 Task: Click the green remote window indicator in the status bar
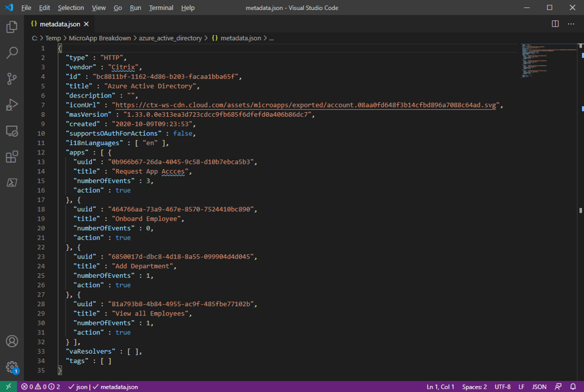coord(8,387)
